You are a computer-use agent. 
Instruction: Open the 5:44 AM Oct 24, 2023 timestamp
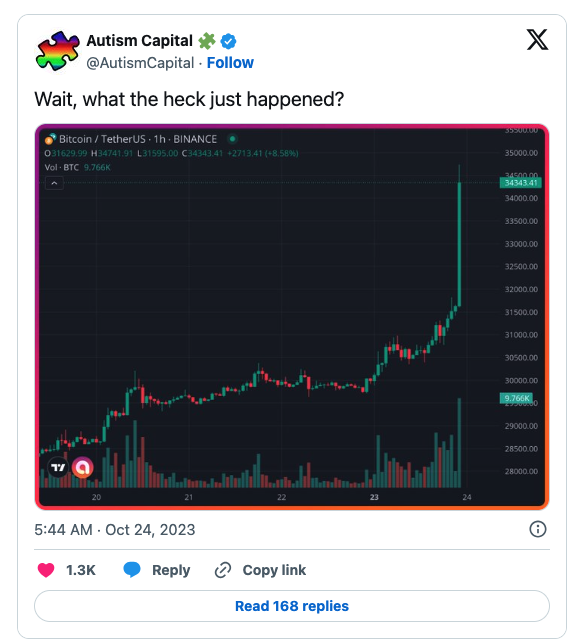click(115, 530)
